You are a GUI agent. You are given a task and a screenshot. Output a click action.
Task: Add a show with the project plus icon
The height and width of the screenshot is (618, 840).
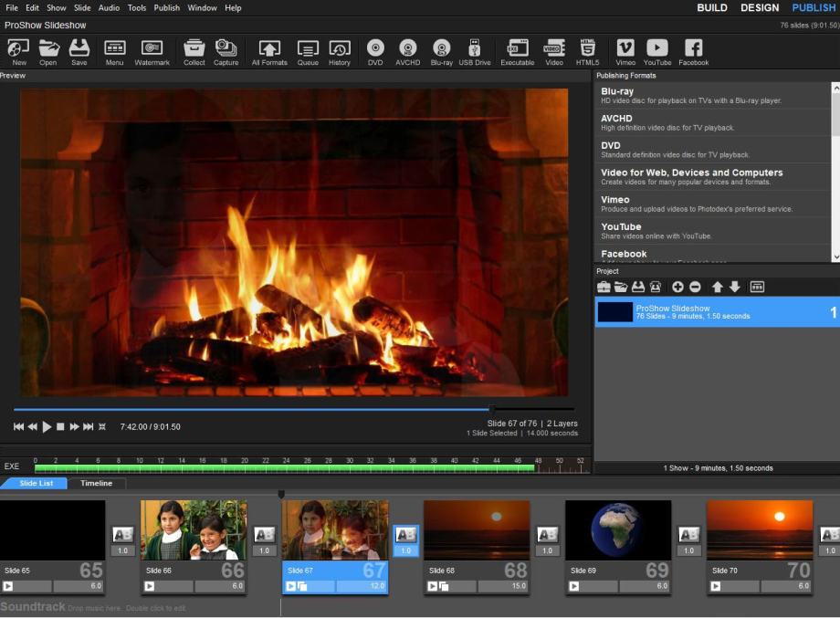coord(677,287)
